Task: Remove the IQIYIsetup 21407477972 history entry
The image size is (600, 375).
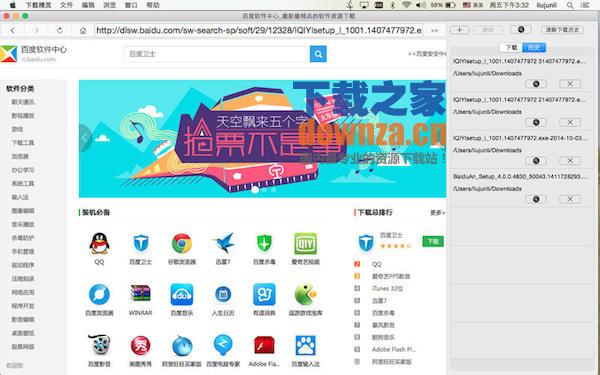Action: tap(570, 122)
